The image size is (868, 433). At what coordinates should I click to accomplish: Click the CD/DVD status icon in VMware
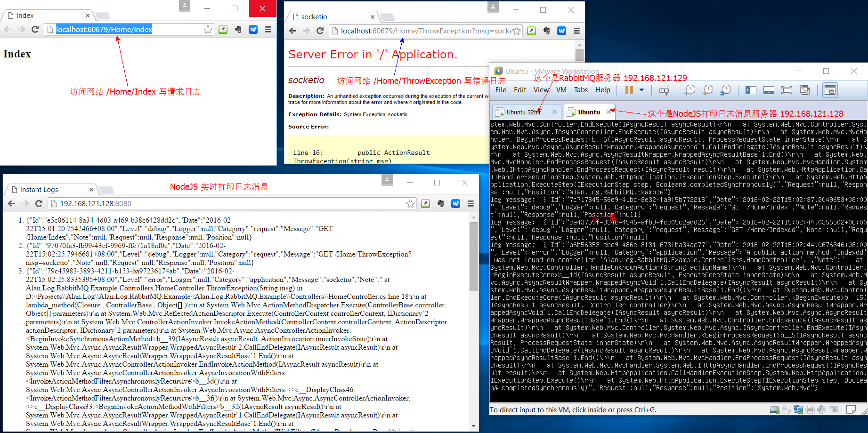pos(786,409)
